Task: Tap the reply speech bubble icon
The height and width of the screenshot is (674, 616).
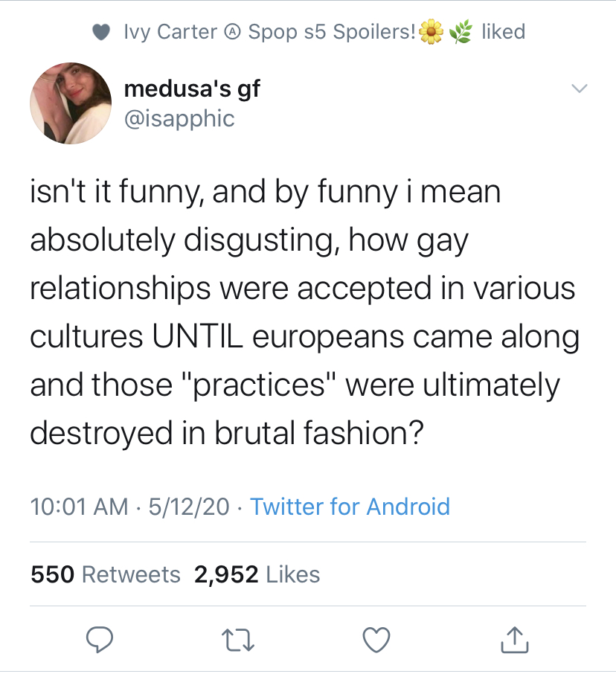Action: [100, 640]
